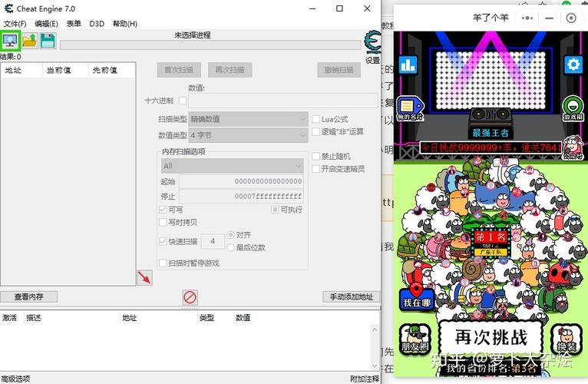This screenshot has width=588, height=384.
Task: Select 最后位数 radio button
Action: tap(230, 247)
